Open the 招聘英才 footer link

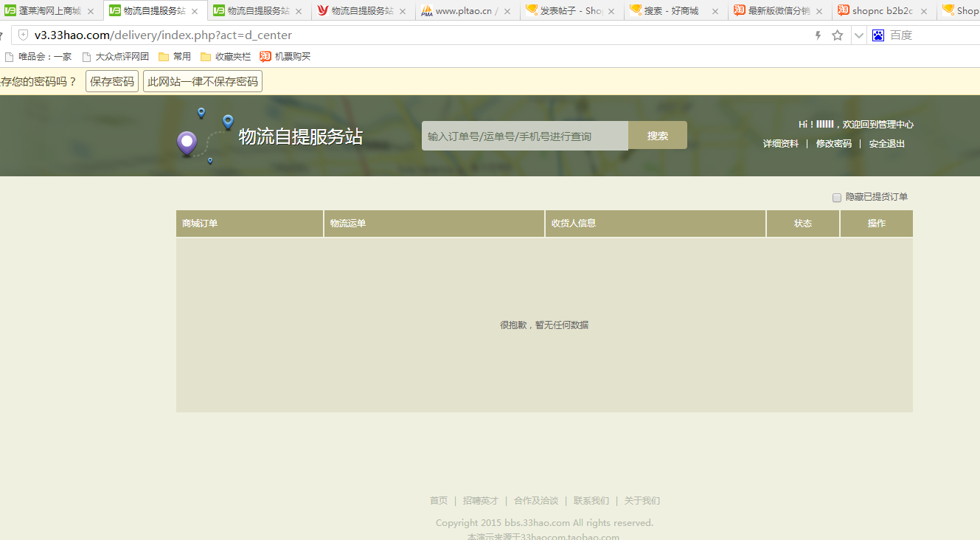pos(481,501)
